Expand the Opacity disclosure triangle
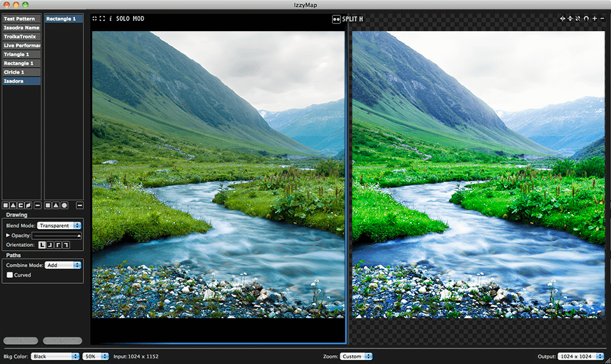 [x=8, y=235]
